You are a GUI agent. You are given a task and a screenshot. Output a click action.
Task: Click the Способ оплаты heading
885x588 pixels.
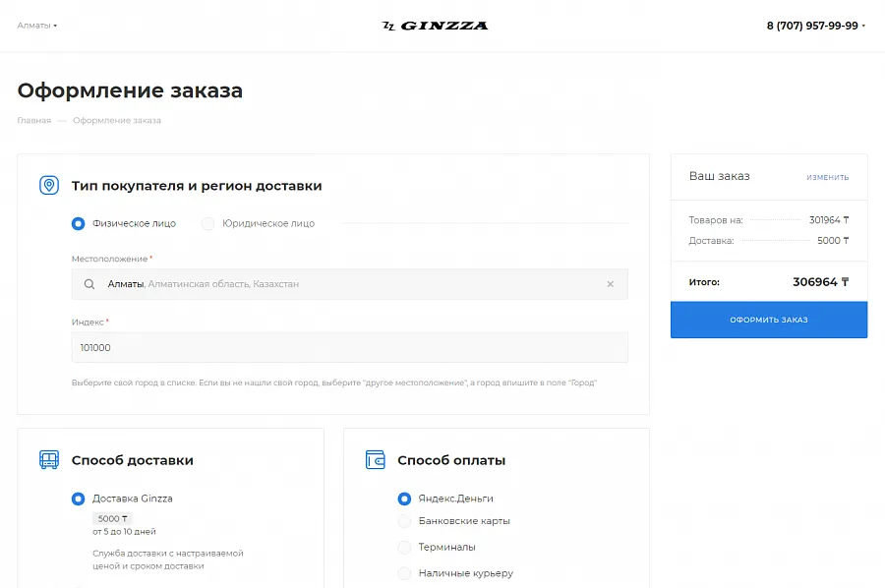pos(451,460)
